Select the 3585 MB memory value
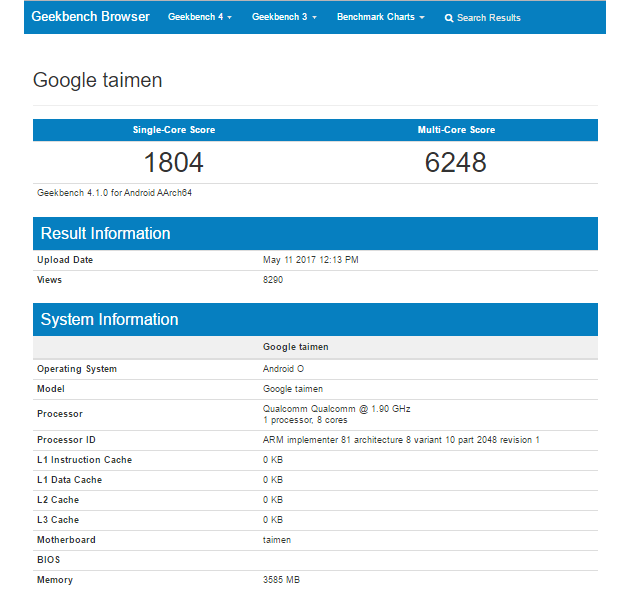 pyautogui.click(x=281, y=580)
